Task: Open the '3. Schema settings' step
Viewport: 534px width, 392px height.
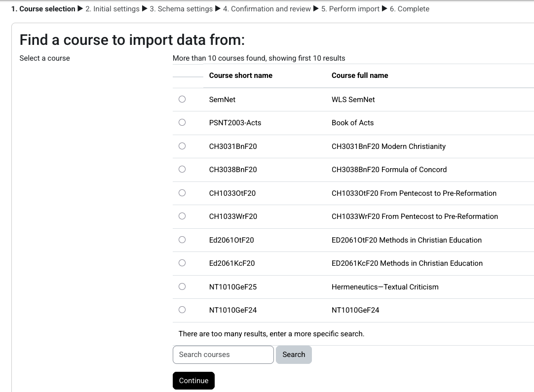Action: pos(181,9)
